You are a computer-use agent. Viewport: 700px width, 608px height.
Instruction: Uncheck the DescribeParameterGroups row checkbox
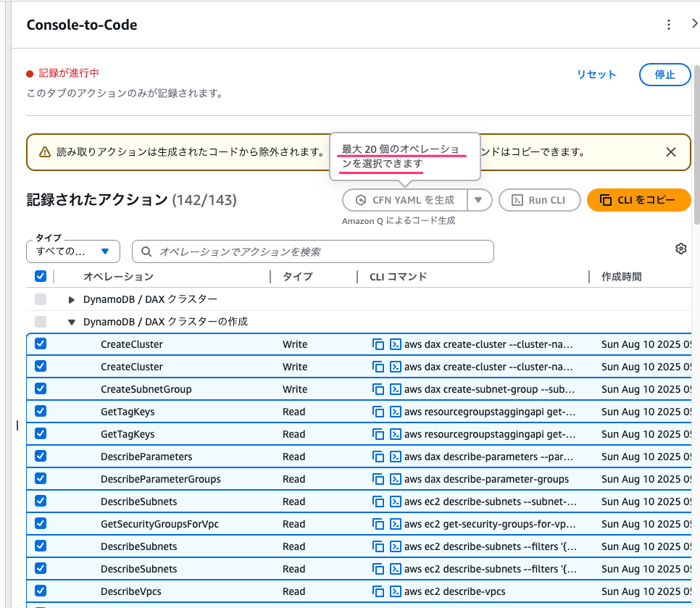pos(41,478)
